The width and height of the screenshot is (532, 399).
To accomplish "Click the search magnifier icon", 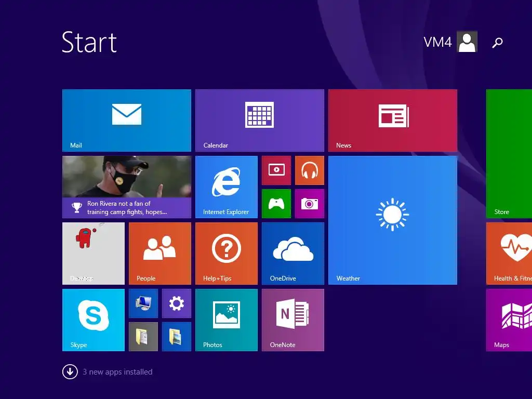I will [x=497, y=43].
